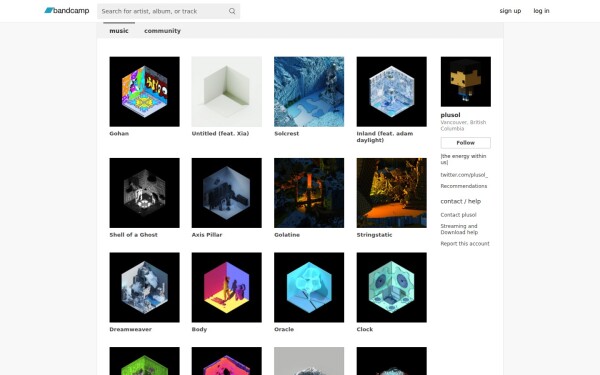Open the Untitled (feat. Xia) album cover

click(227, 91)
